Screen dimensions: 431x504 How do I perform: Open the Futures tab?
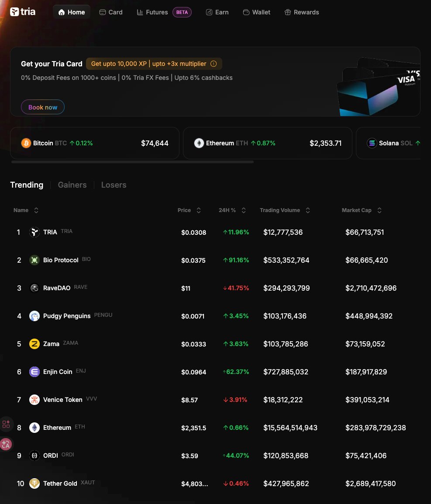point(152,12)
